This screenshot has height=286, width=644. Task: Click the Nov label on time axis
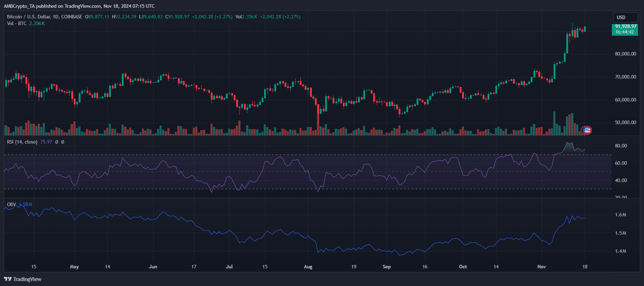point(542,267)
